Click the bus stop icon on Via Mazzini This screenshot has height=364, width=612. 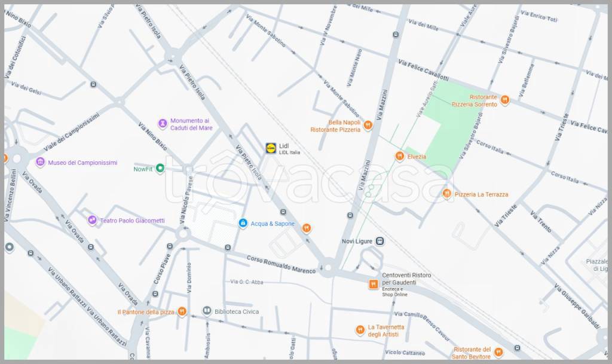click(x=395, y=35)
